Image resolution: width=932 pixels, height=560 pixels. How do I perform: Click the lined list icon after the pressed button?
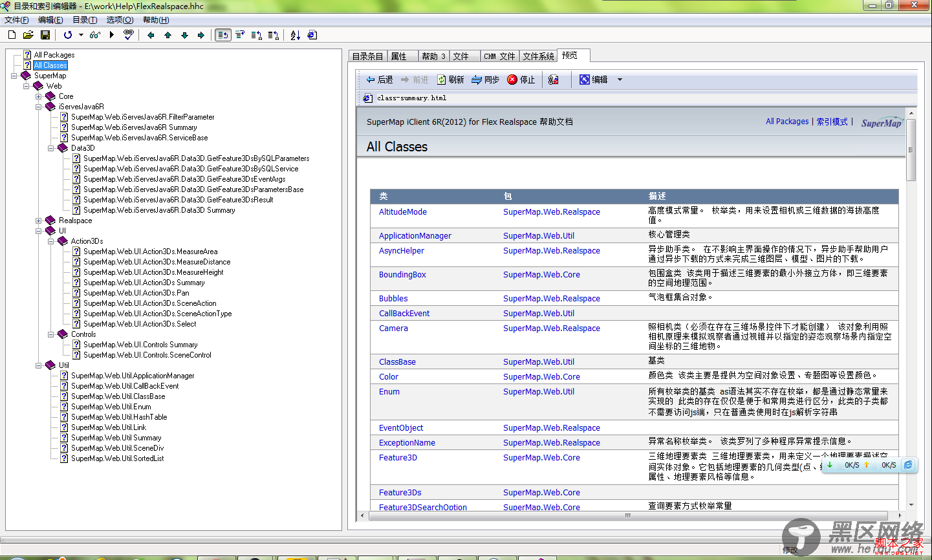point(240,35)
